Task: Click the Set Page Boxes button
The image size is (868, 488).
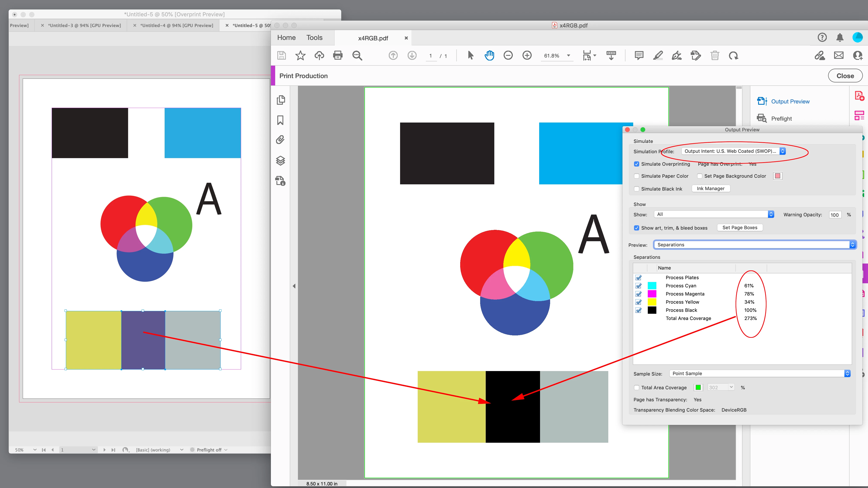Action: coord(740,228)
